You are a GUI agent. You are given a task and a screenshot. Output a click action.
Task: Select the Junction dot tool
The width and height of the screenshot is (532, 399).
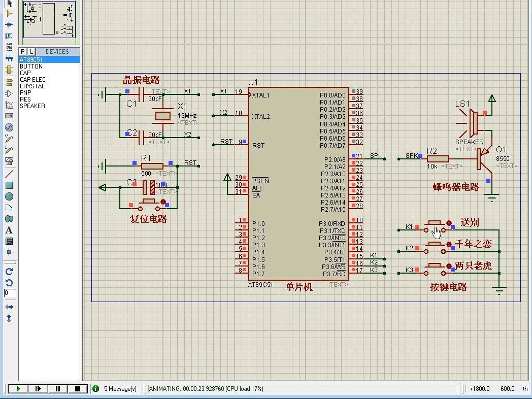(x=9, y=25)
